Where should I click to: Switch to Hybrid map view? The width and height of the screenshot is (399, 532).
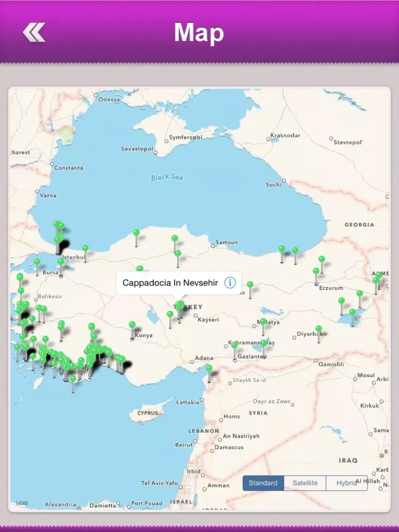tap(346, 483)
